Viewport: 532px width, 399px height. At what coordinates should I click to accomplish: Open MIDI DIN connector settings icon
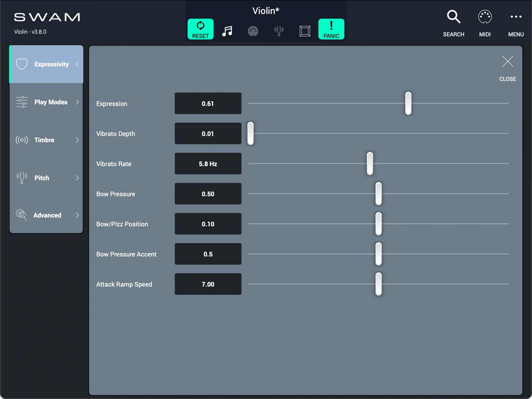(x=253, y=31)
